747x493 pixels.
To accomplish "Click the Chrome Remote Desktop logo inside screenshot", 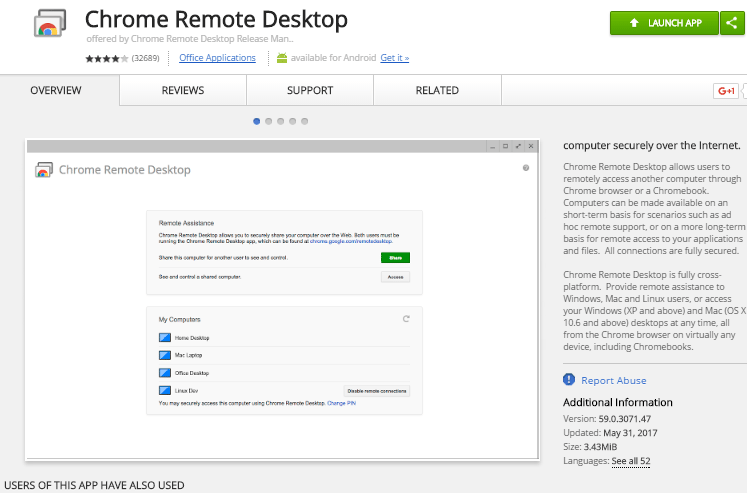I will [x=44, y=170].
